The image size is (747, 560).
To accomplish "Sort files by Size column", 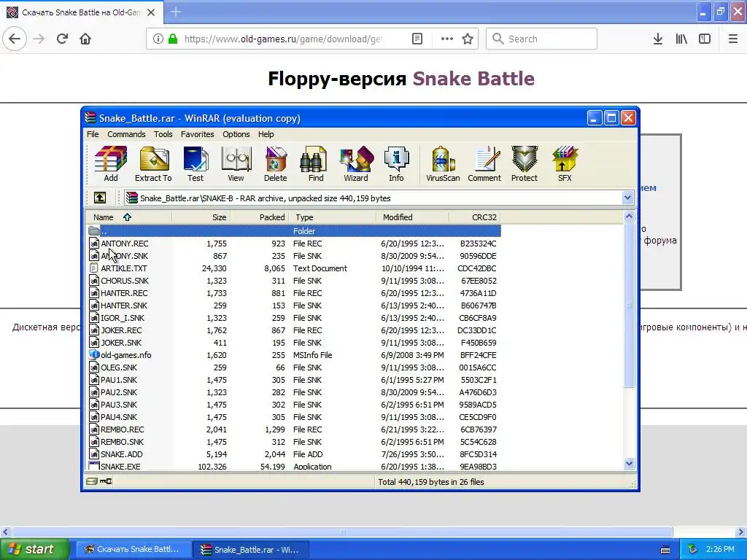I will pos(201,217).
